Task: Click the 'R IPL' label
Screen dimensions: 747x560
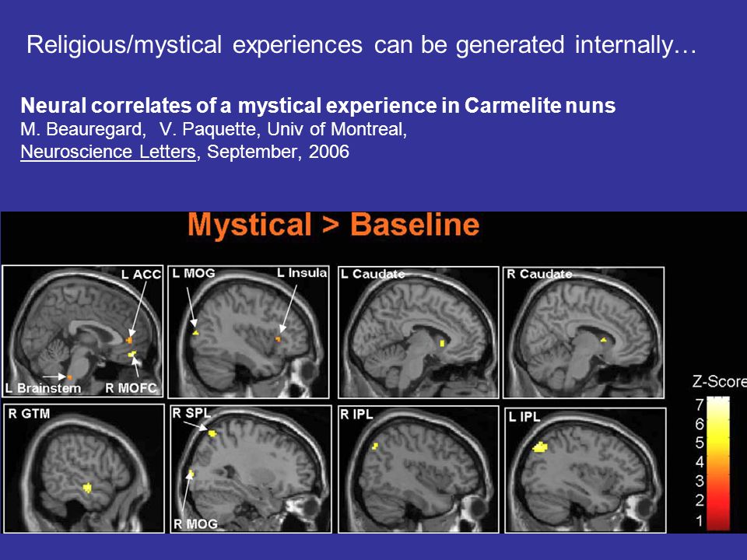Action: [x=357, y=415]
